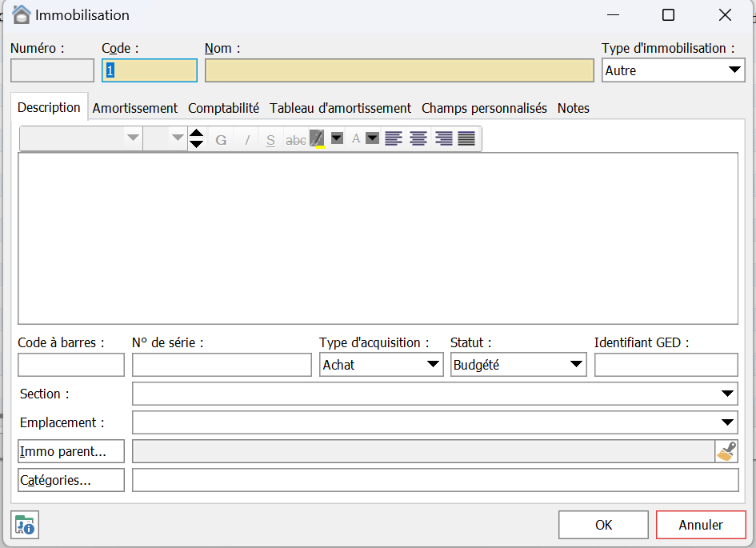Align description text right

tap(443, 139)
